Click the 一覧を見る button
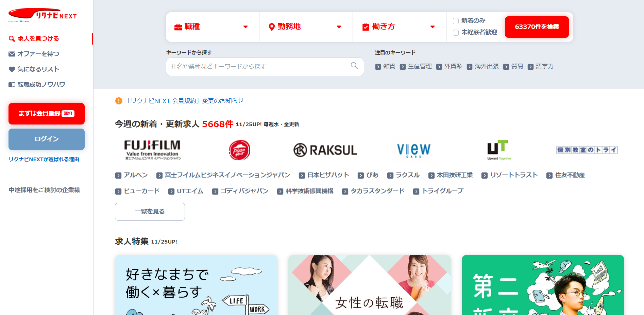 tap(150, 212)
